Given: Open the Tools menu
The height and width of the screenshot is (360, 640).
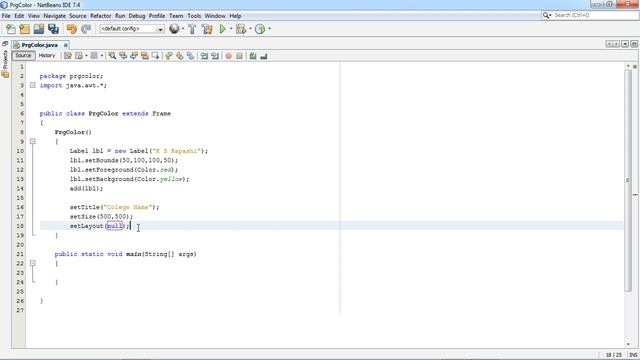Looking at the screenshot, I should point(194,16).
